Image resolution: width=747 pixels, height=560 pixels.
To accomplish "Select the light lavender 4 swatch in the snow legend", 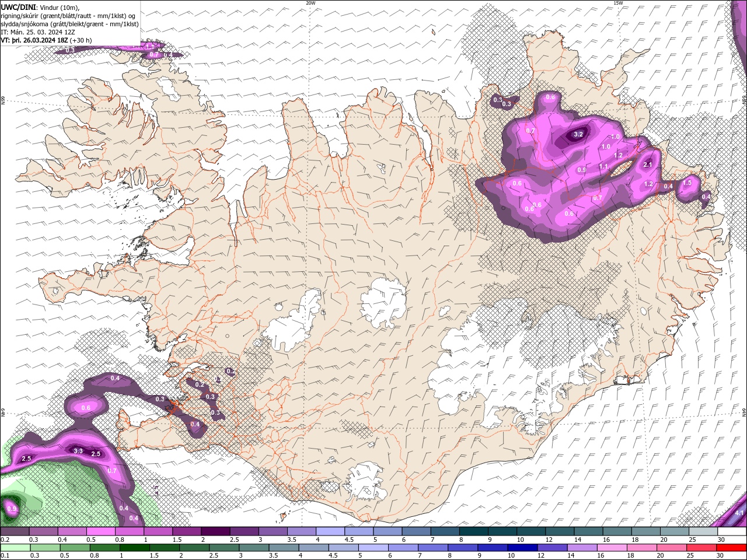I will (330, 531).
